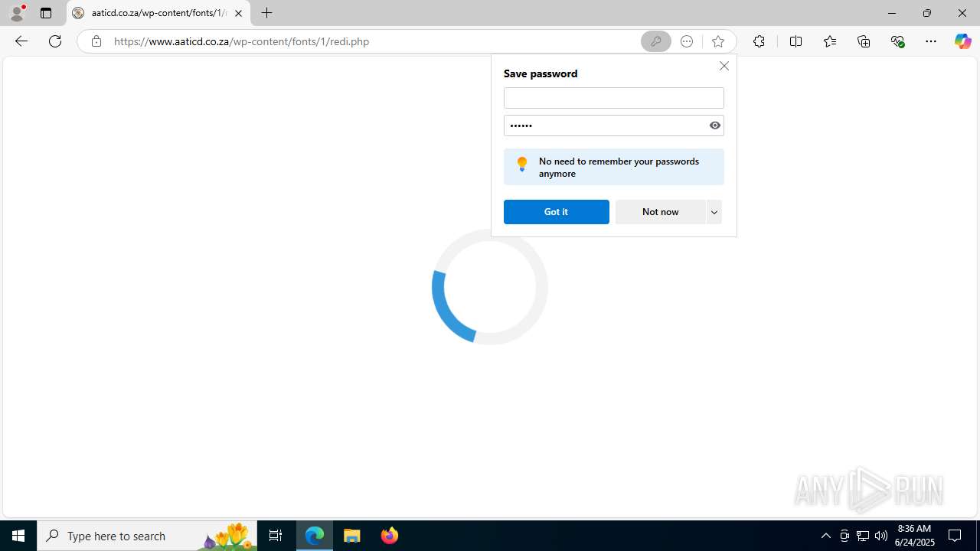Click "No need to remember your passwords anymore" text
This screenshot has height=551, width=980.
coord(619,168)
